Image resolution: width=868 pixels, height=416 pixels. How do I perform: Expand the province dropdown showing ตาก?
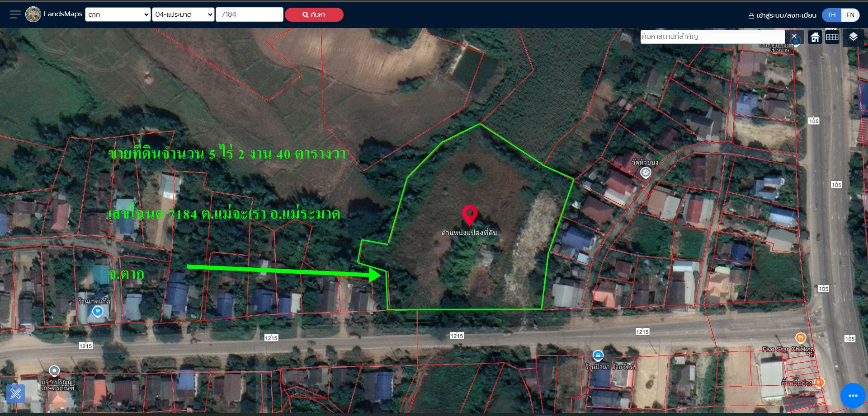(118, 14)
